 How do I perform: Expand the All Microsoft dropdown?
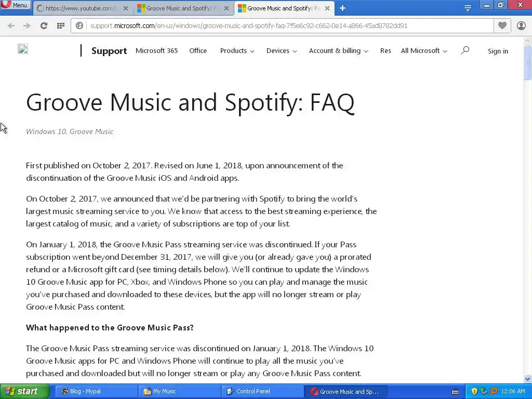pos(424,50)
